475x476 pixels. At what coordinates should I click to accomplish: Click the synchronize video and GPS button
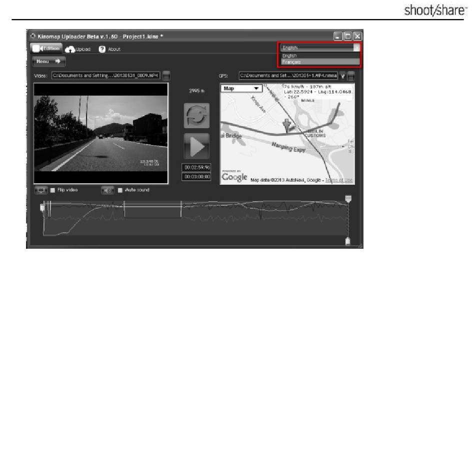(196, 116)
